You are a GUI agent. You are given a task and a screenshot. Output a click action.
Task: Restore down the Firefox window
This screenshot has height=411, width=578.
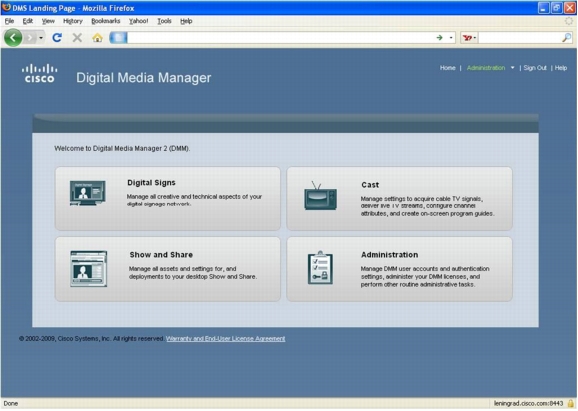pyautogui.click(x=556, y=8)
